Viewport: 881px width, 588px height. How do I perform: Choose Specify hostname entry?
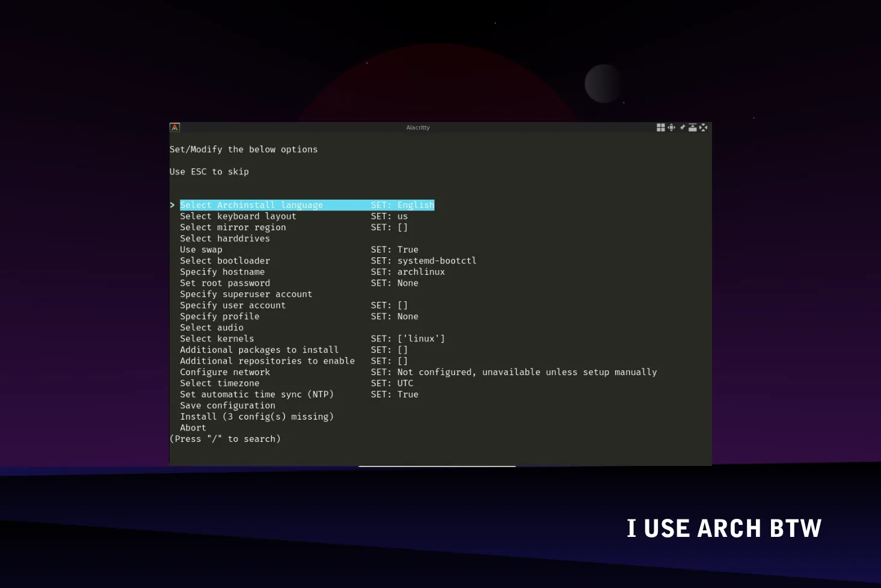pyautogui.click(x=222, y=272)
